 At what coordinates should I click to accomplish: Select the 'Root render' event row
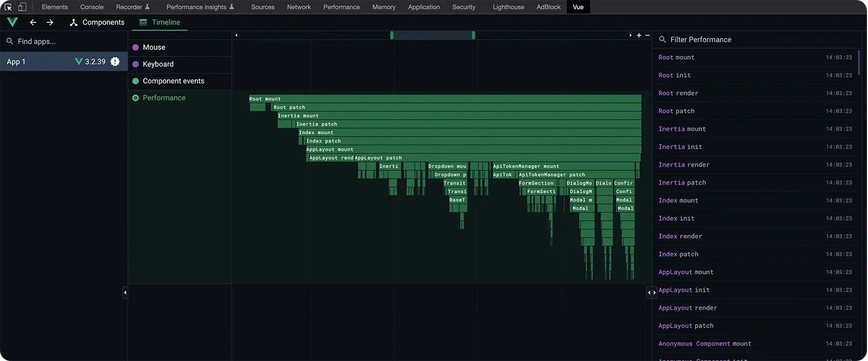tap(755, 93)
